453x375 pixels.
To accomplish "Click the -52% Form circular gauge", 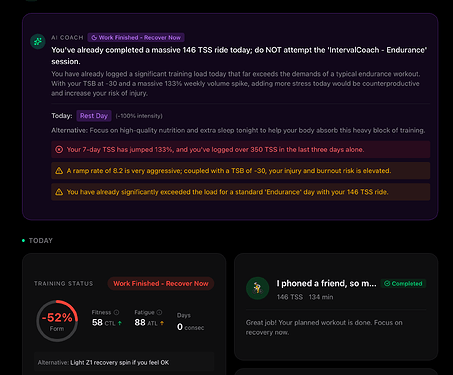I will (57, 321).
